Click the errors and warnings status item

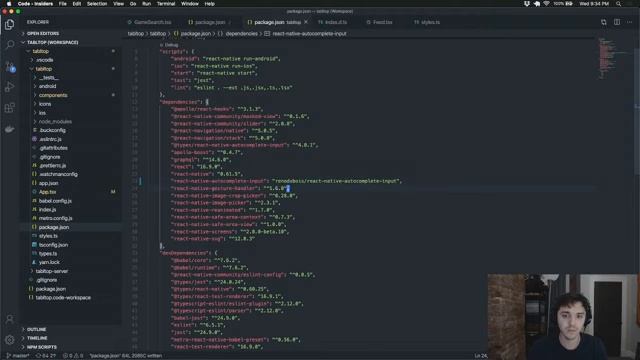pos(72,356)
